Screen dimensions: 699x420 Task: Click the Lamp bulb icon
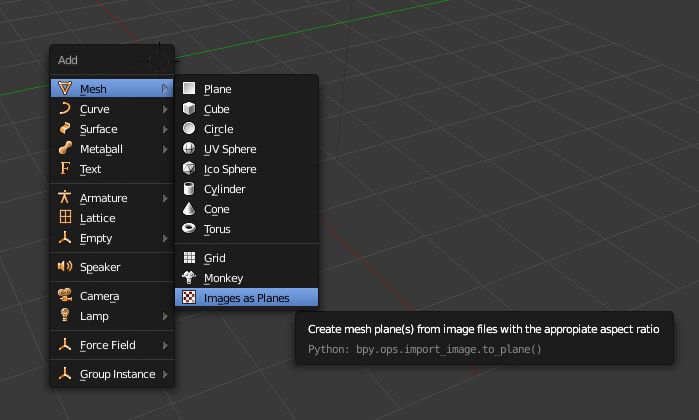65,315
